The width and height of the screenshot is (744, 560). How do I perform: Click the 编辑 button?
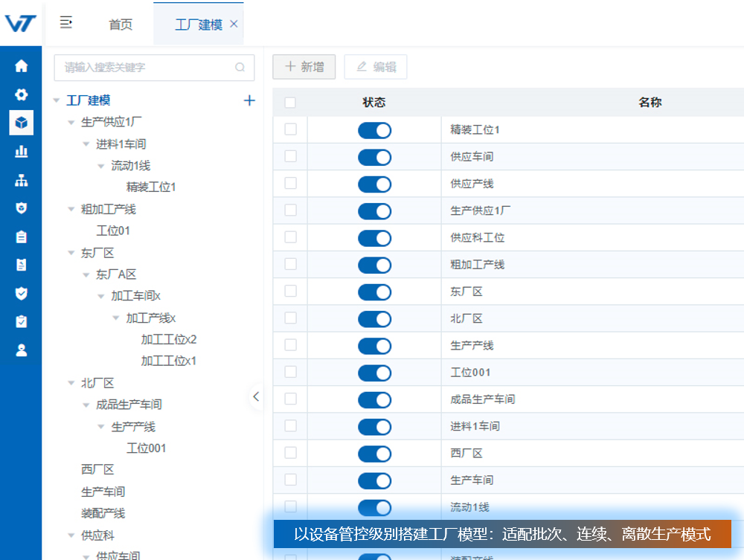click(x=376, y=67)
